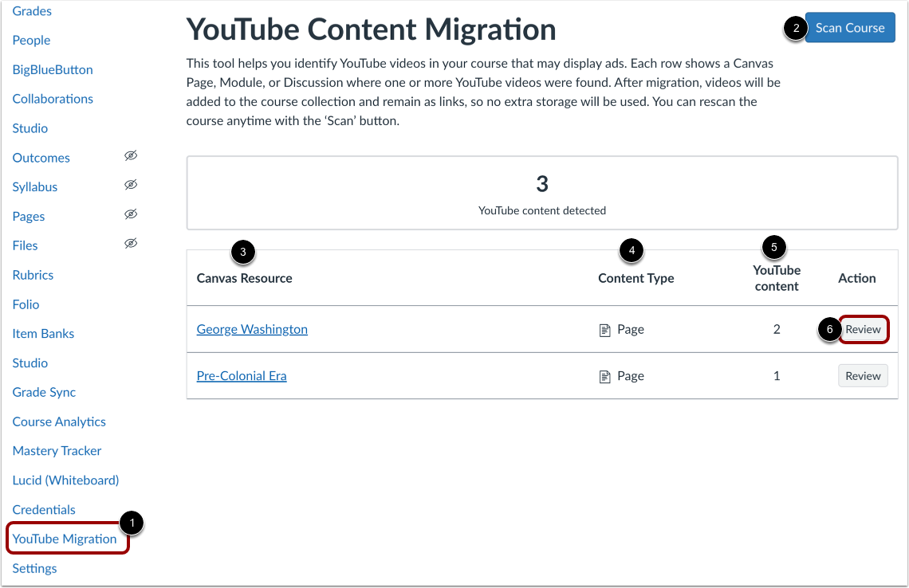Click the hidden-eye icon beside Files
Viewport: 909px width, 588px height.
131,243
